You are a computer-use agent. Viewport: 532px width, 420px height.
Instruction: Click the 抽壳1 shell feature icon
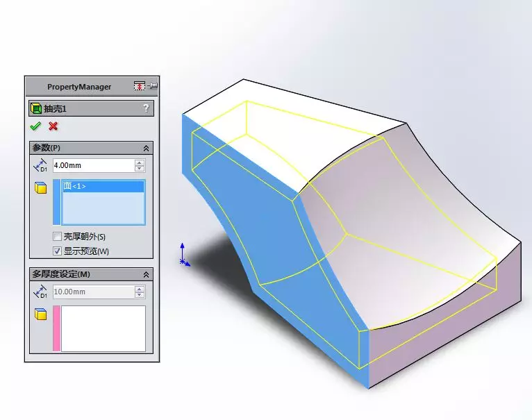coord(36,108)
